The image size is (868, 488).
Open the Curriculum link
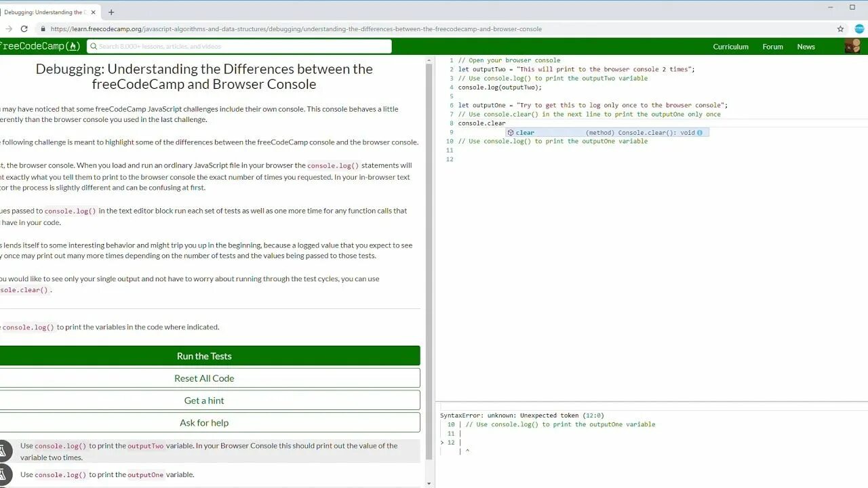730,47
